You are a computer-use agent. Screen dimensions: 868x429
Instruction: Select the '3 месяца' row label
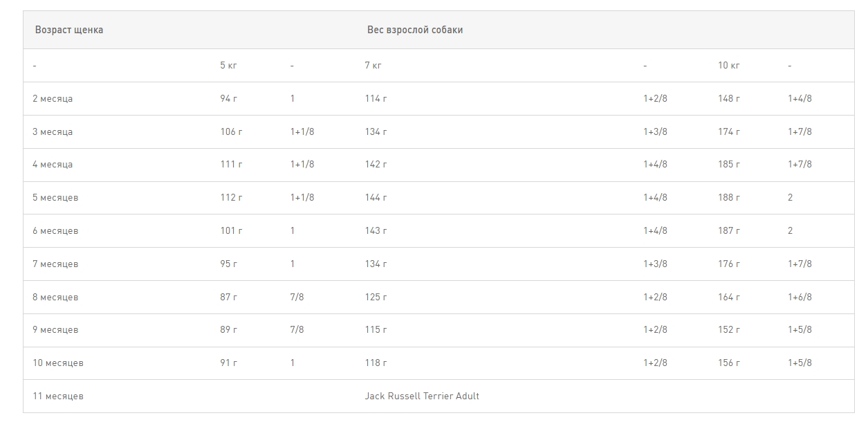pos(53,131)
